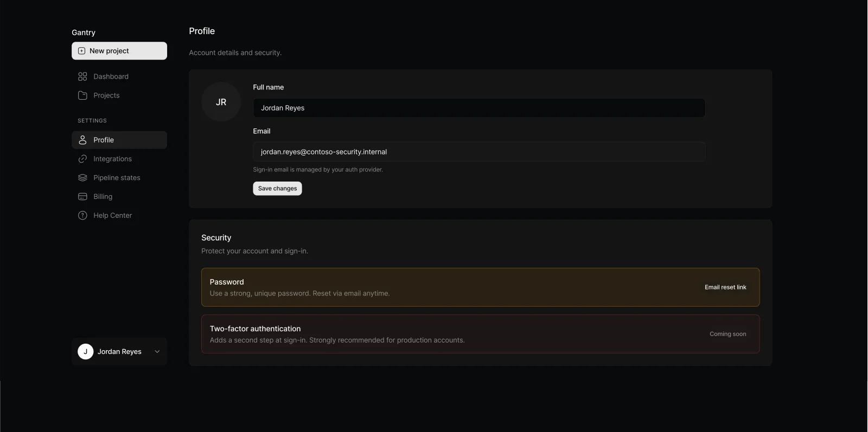Click the JR profile avatar
868x432 pixels.
[221, 102]
